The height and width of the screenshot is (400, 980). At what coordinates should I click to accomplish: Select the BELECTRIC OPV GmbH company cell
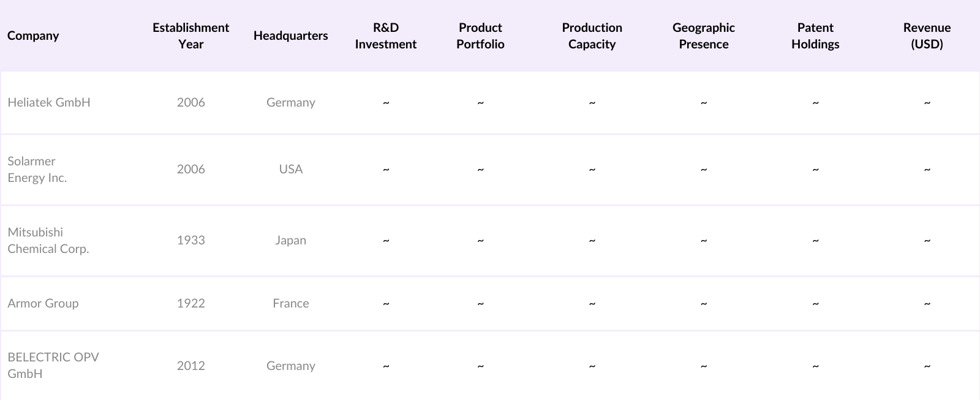[53, 365]
